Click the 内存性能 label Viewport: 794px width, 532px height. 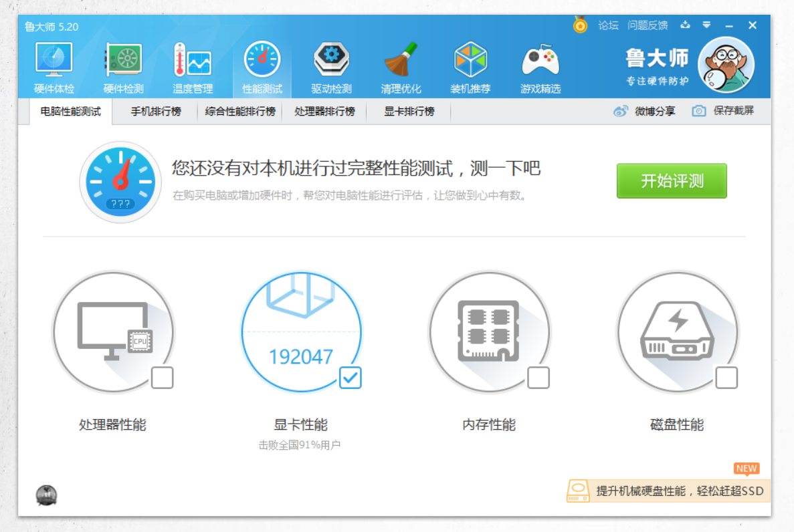(x=489, y=424)
